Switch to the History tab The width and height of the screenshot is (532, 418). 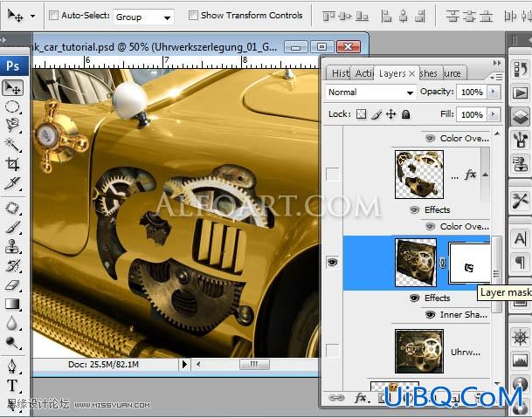(x=340, y=73)
